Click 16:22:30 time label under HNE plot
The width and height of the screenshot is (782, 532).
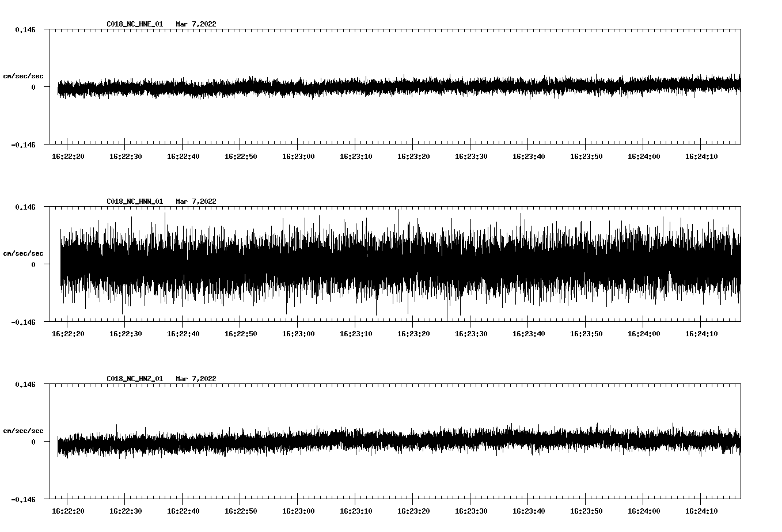[x=126, y=156]
